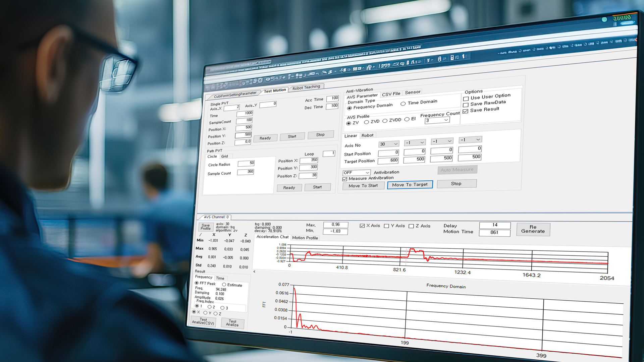Enable the Save RawData checkbox
The height and width of the screenshot is (362, 644).
pos(466,105)
